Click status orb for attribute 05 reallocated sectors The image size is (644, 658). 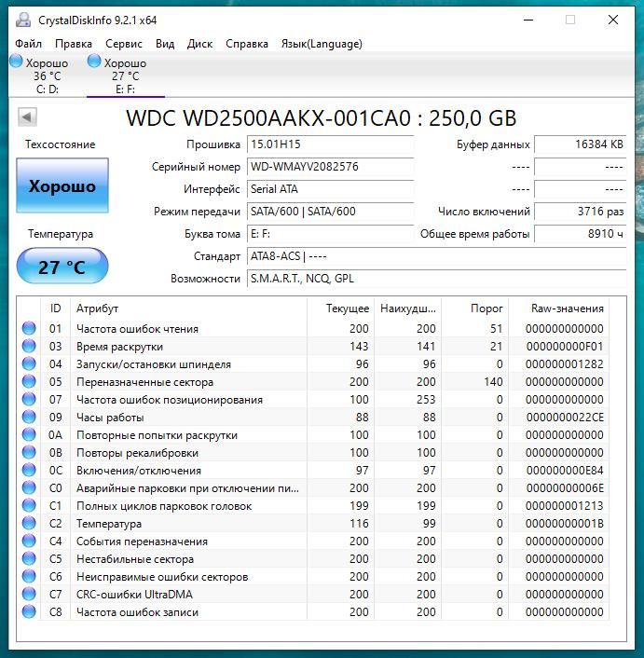(29, 381)
